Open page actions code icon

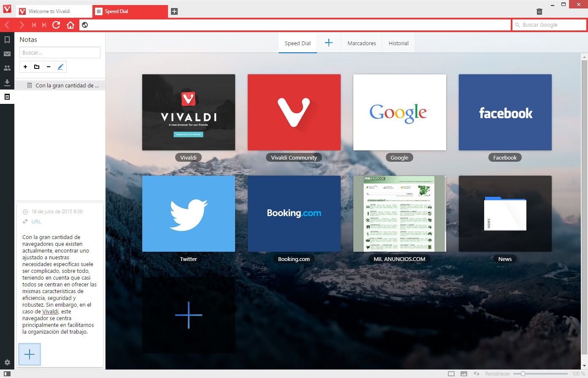[x=477, y=374]
